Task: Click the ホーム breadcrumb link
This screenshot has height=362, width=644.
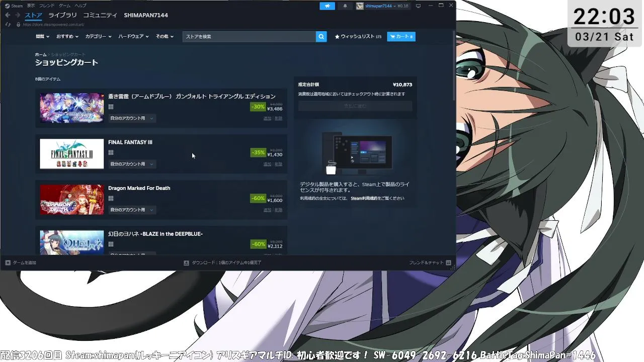Action: click(40, 54)
